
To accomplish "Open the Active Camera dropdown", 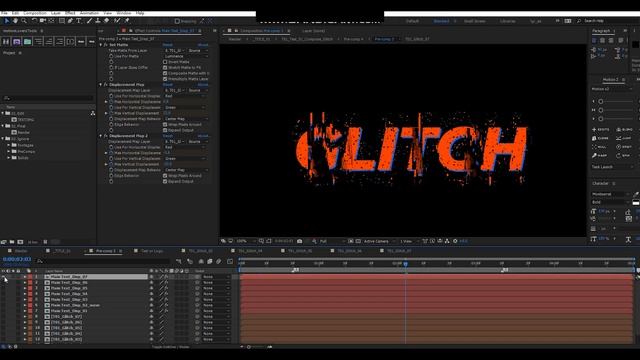I will pos(379,241).
